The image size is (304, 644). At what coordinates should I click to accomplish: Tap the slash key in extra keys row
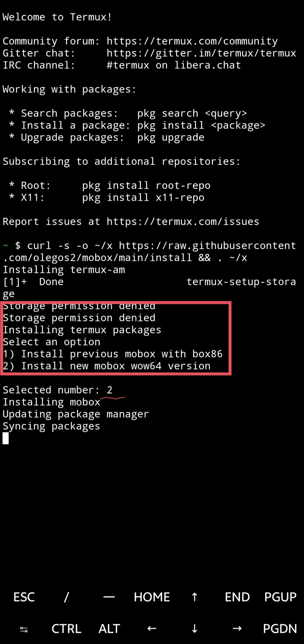pyautogui.click(x=66, y=597)
